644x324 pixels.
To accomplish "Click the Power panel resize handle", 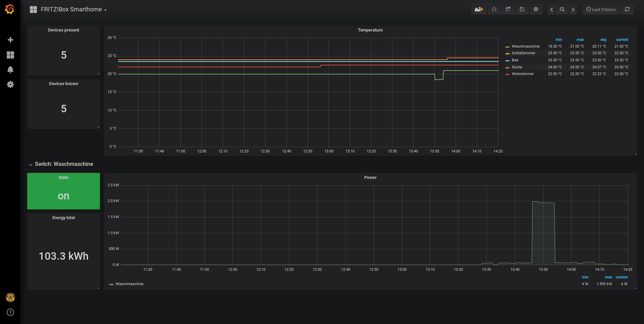I will pos(635,288).
